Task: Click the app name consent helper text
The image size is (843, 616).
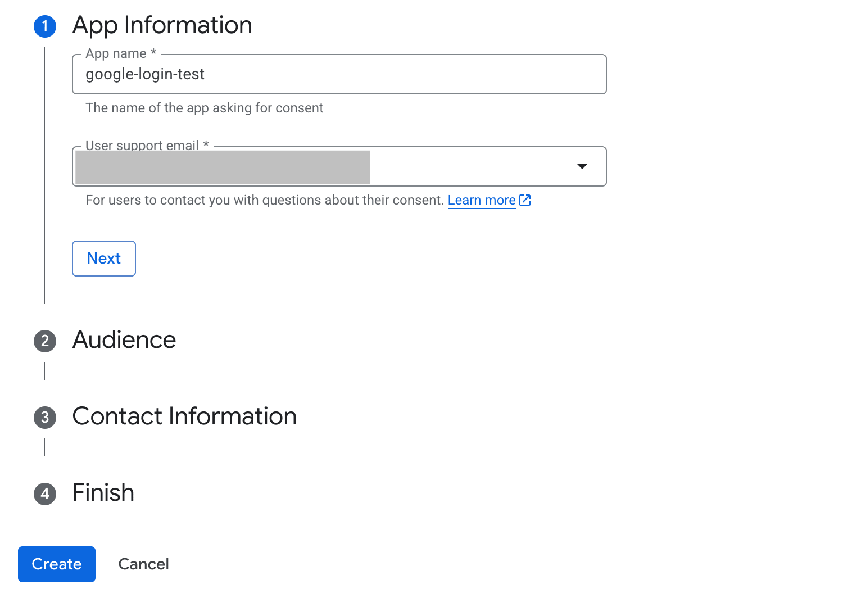Action: click(205, 108)
